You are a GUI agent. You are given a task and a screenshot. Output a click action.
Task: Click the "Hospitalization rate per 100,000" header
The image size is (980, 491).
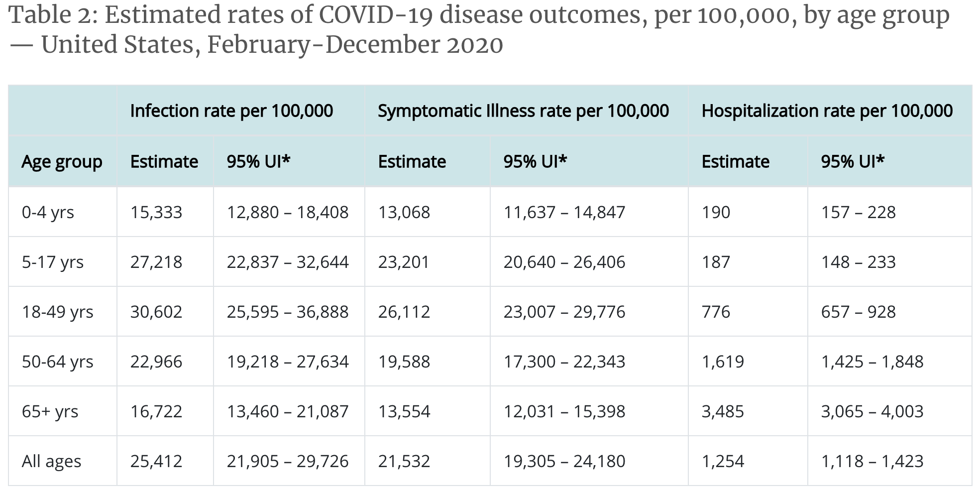click(827, 111)
